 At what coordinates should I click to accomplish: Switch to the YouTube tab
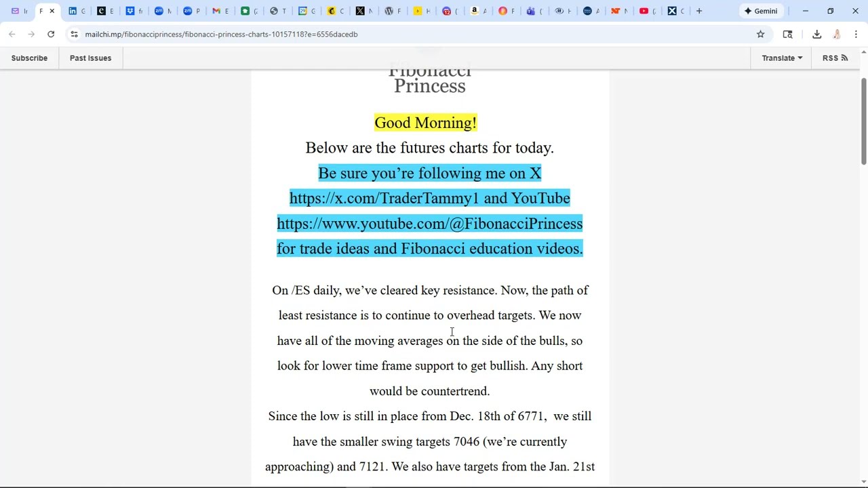(647, 11)
